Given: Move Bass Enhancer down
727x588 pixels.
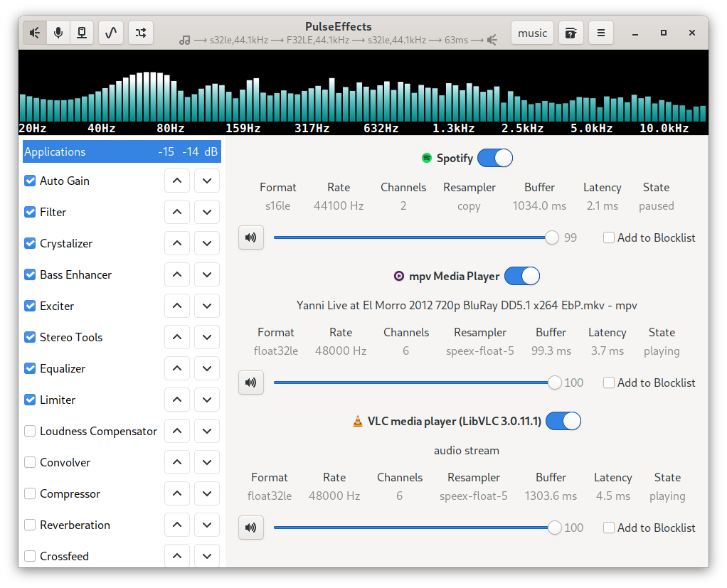Looking at the screenshot, I should pyautogui.click(x=207, y=274).
